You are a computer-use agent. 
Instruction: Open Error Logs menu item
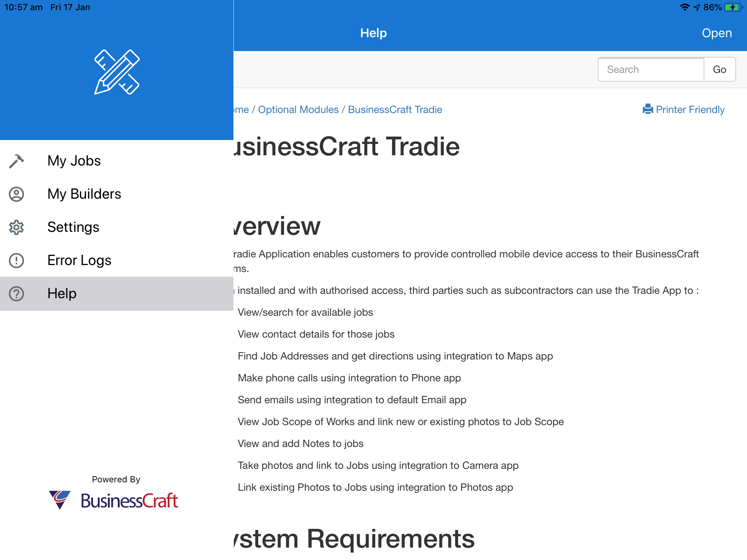point(117,261)
